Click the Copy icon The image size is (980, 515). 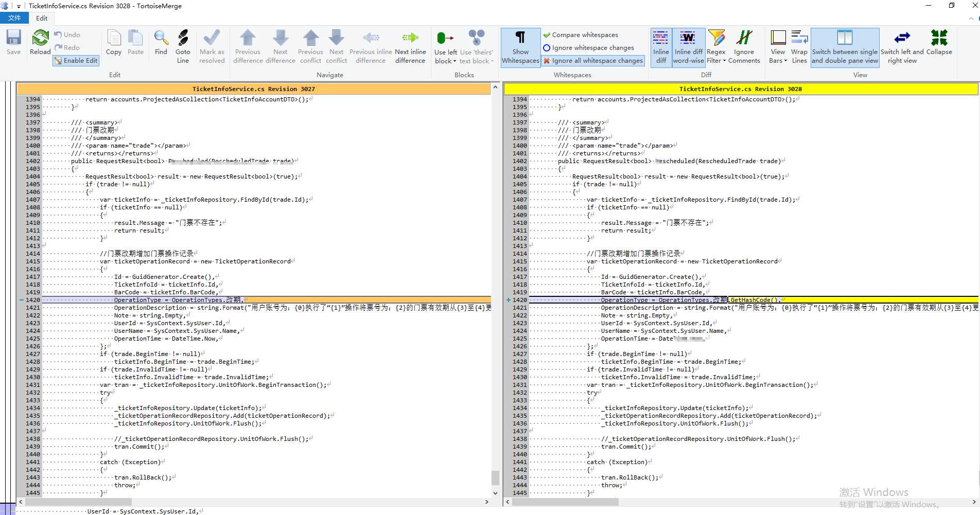114,43
